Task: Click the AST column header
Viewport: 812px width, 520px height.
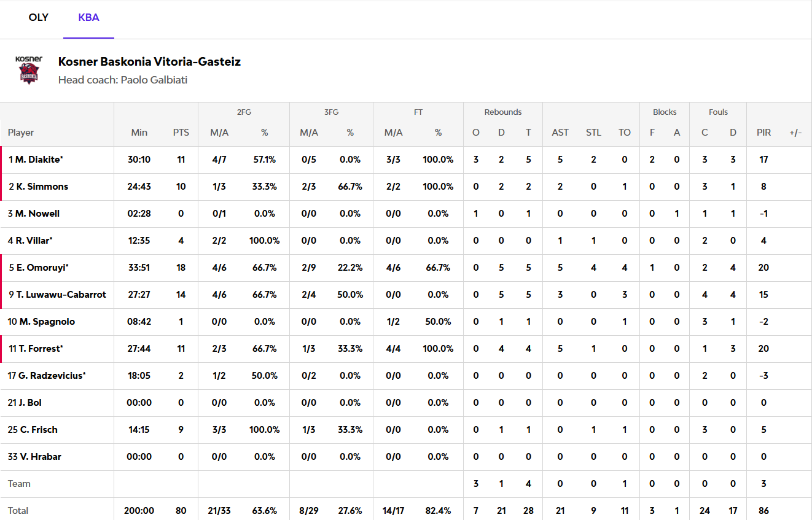Action: pyautogui.click(x=560, y=133)
